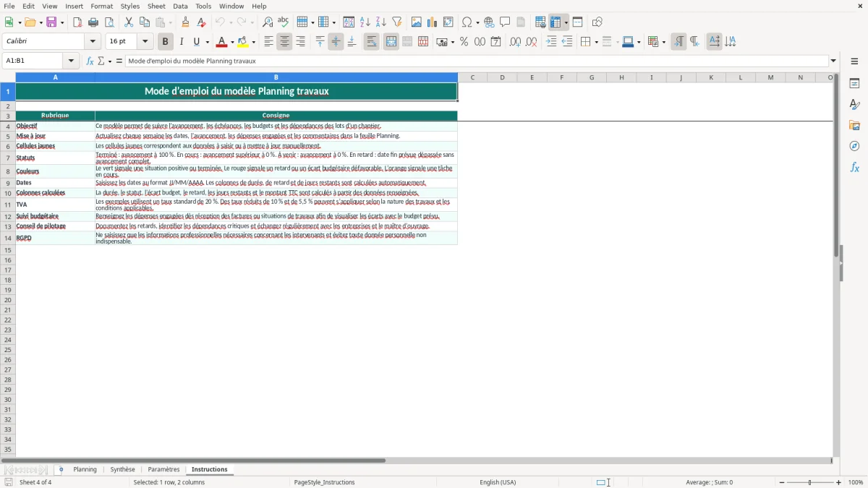Open the Data menu

click(180, 6)
